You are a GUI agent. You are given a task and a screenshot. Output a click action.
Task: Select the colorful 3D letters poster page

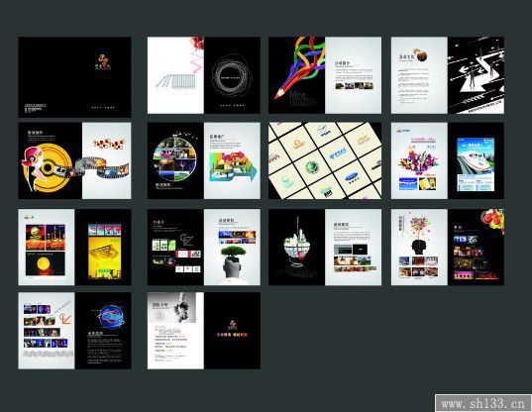click(x=419, y=160)
